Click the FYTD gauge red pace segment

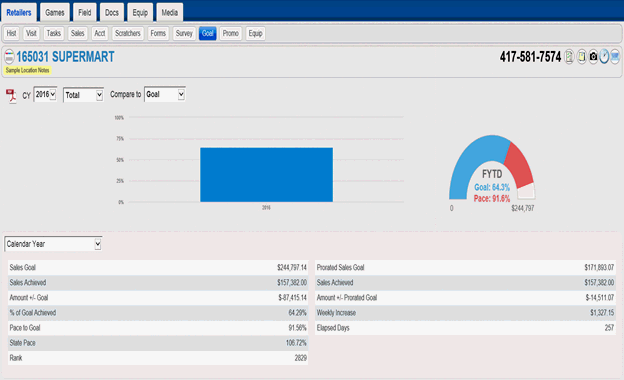click(x=520, y=164)
